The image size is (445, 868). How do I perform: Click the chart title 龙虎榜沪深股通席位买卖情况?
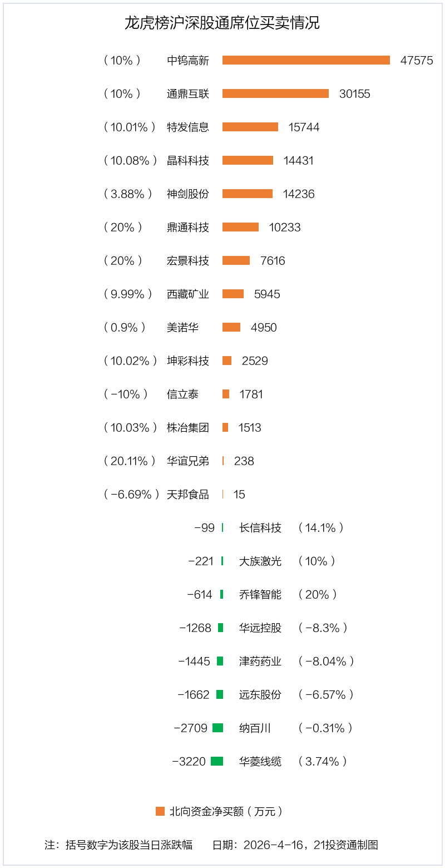pyautogui.click(x=222, y=23)
